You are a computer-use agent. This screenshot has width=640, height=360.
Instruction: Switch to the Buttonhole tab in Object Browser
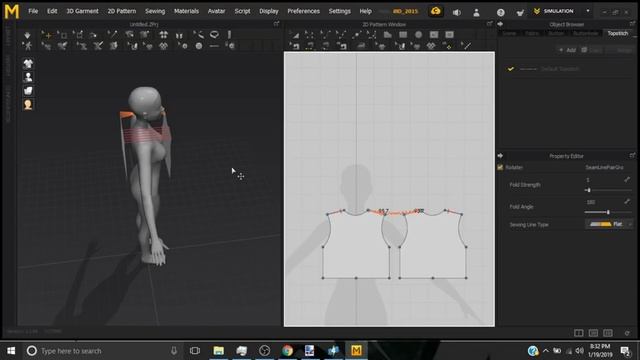(x=585, y=33)
